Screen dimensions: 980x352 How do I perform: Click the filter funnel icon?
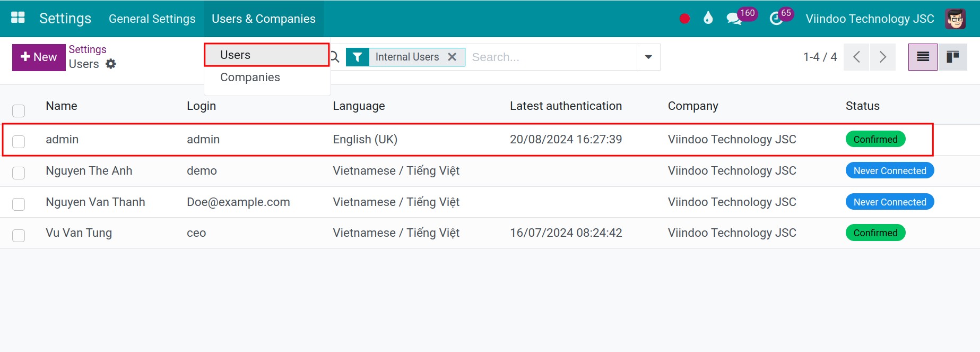(358, 57)
